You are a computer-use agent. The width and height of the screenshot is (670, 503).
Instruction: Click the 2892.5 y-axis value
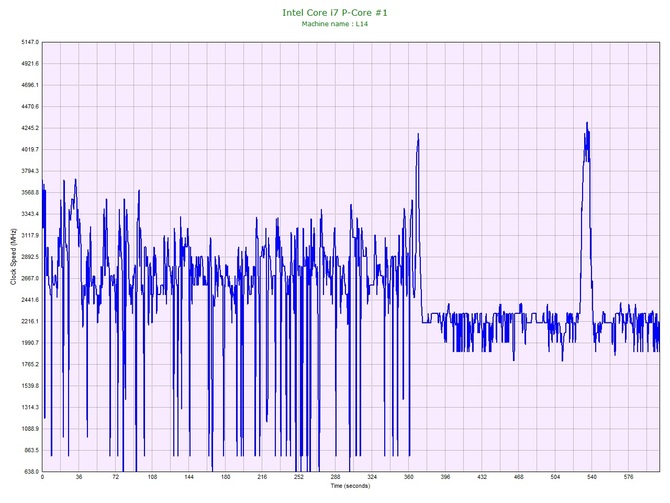30,257
